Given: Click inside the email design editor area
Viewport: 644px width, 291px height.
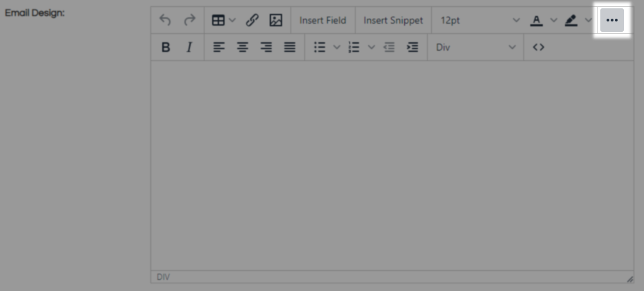Looking at the screenshot, I should pyautogui.click(x=392, y=166).
